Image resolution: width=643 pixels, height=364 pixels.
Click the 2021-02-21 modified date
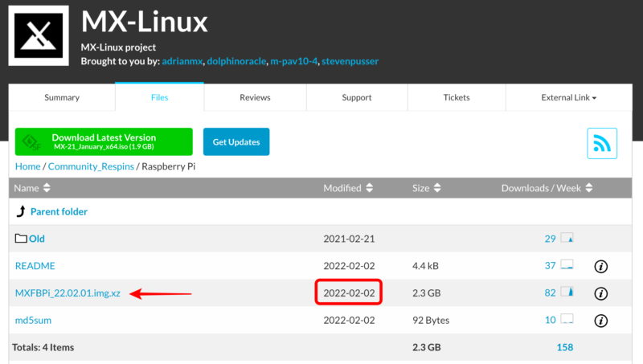click(x=349, y=239)
